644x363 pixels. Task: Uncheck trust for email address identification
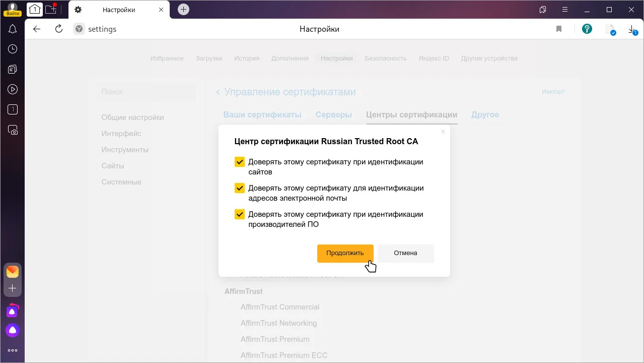(x=240, y=189)
